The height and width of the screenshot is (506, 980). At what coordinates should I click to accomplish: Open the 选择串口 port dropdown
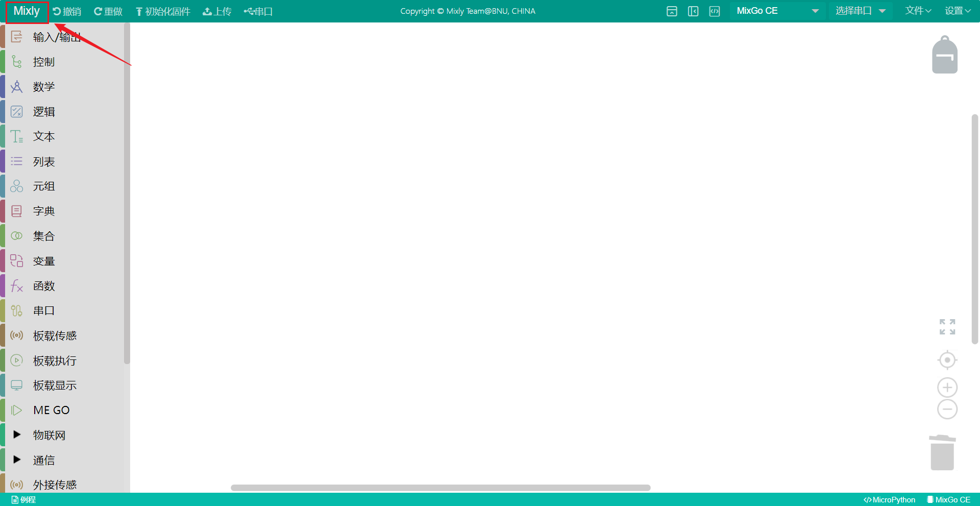click(860, 11)
